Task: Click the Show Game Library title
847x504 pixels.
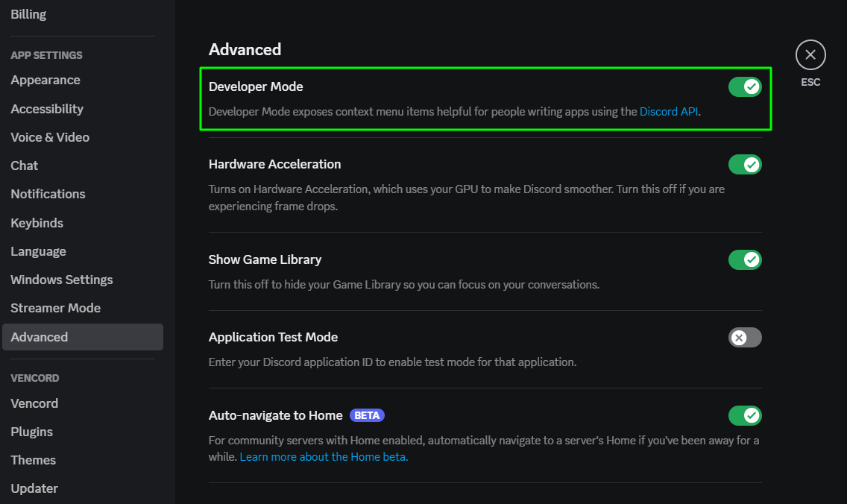Action: coord(265,260)
